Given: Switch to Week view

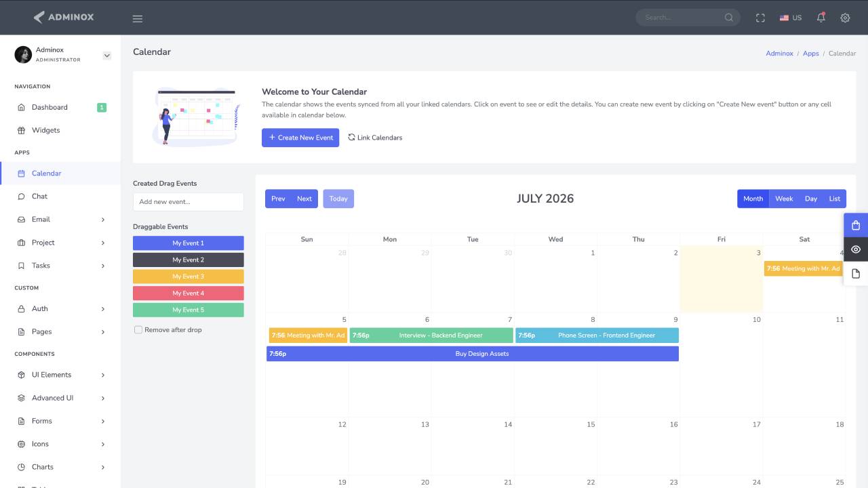Looking at the screenshot, I should pos(784,199).
